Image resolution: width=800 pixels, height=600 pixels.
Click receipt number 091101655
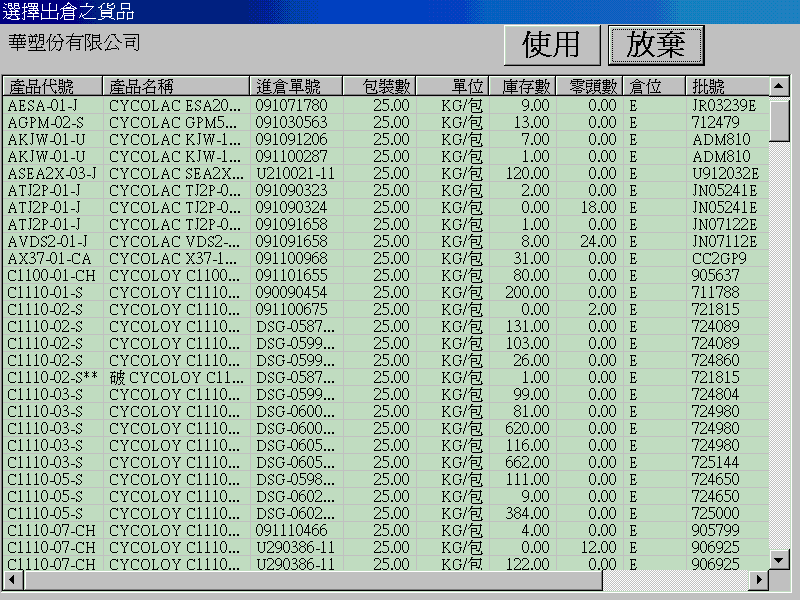(291, 276)
